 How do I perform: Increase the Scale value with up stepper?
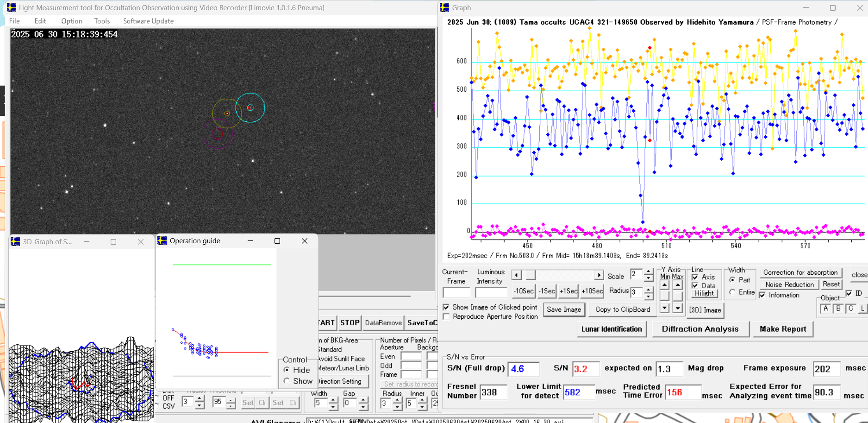point(649,271)
